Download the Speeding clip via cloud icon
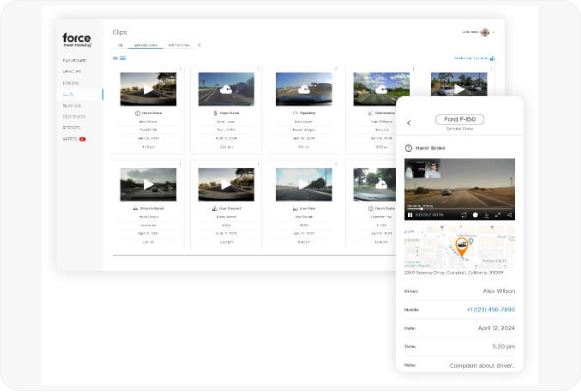The image size is (581, 392). pyautogui.click(x=304, y=89)
